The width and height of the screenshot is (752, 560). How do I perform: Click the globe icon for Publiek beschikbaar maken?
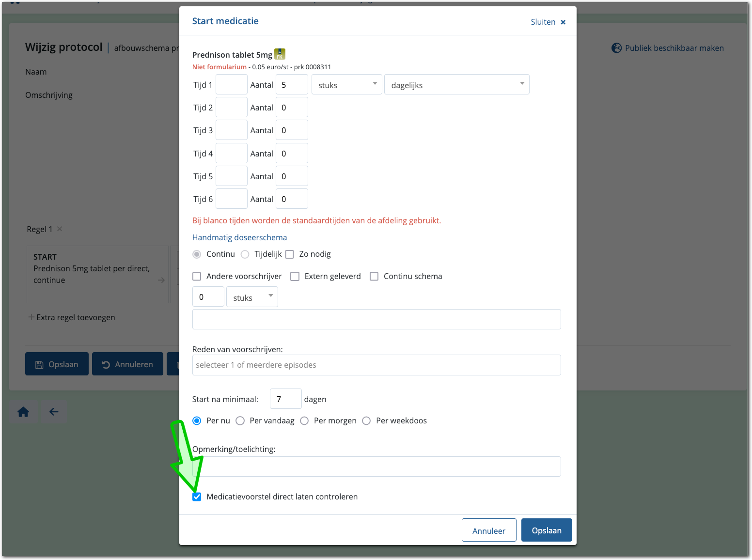tap(616, 48)
